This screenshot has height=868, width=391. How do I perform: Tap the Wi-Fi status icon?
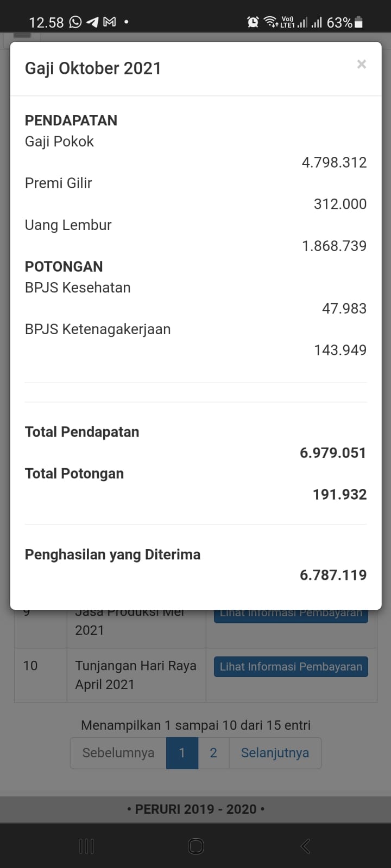(270, 22)
